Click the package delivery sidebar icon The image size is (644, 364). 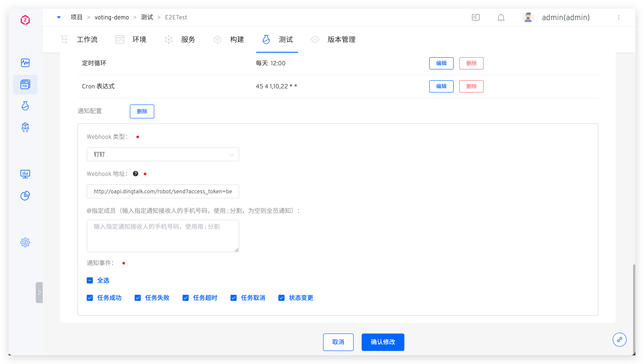25,128
